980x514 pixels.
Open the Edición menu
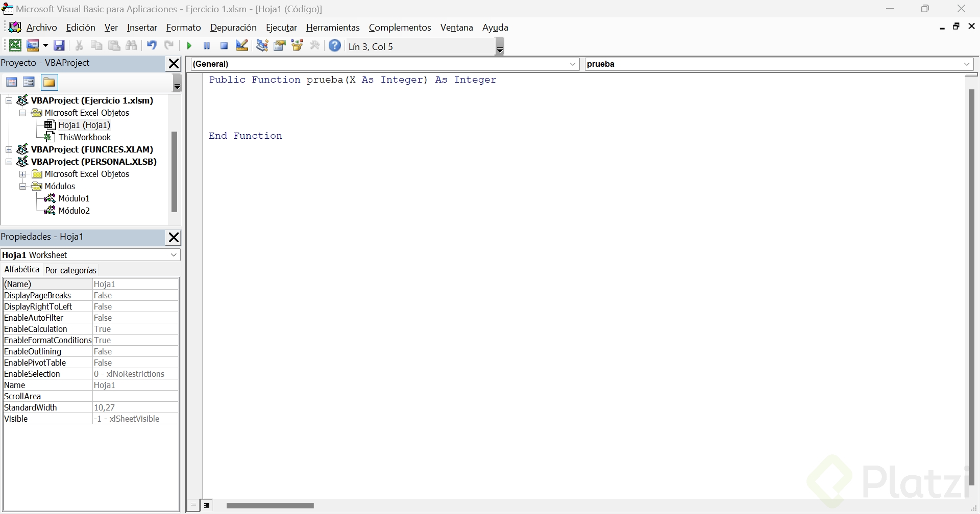point(81,28)
